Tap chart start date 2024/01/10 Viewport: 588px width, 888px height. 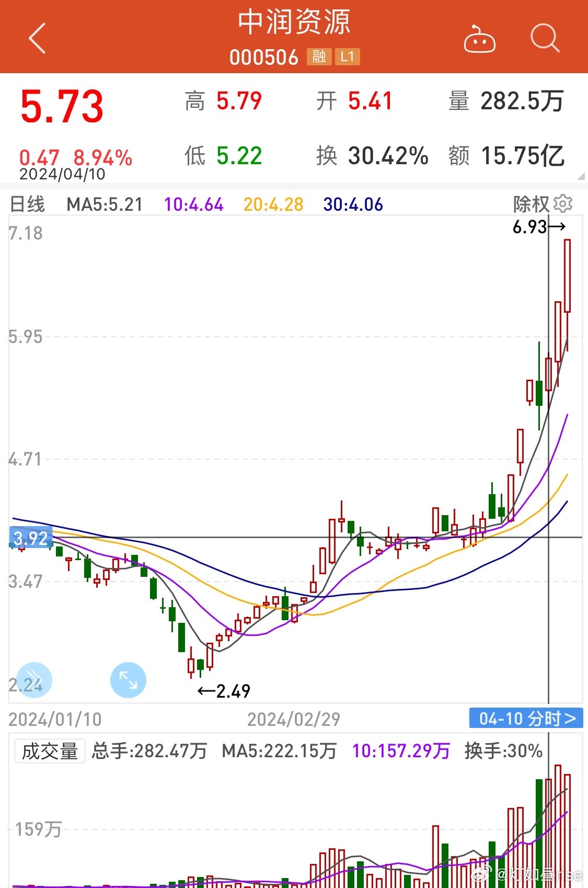pos(55,719)
